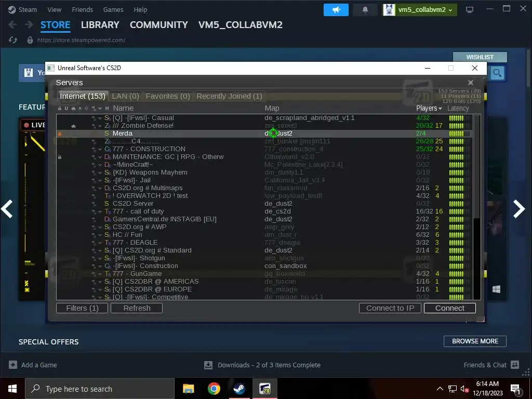Image resolution: width=532 pixels, height=399 pixels.
Task: Open the Steam WISHLIST button
Action: [x=480, y=57]
